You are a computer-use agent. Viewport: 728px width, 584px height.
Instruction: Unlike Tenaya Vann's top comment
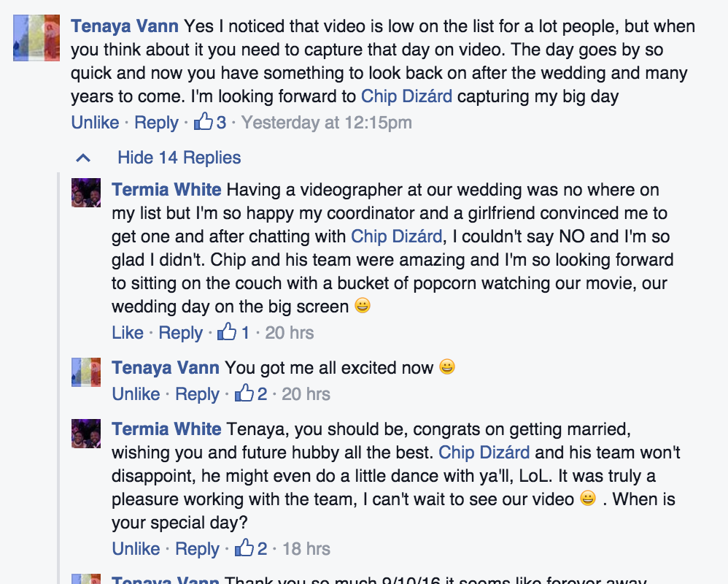tap(95, 123)
